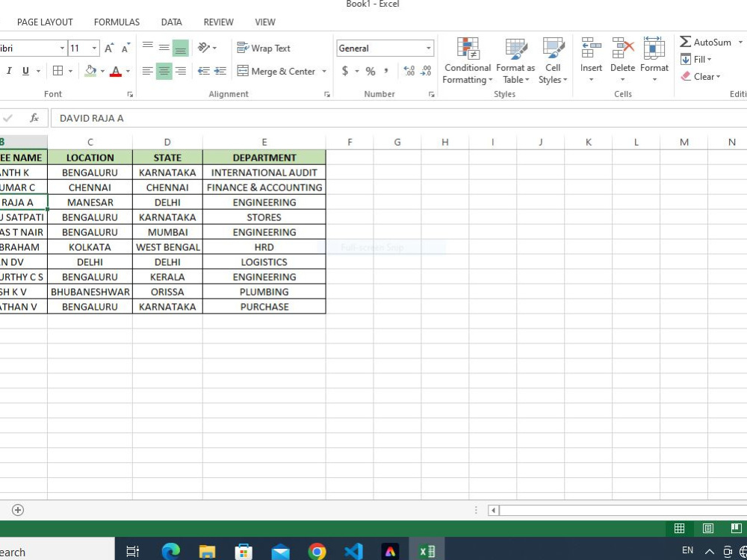Open General number format dropdown

(428, 48)
